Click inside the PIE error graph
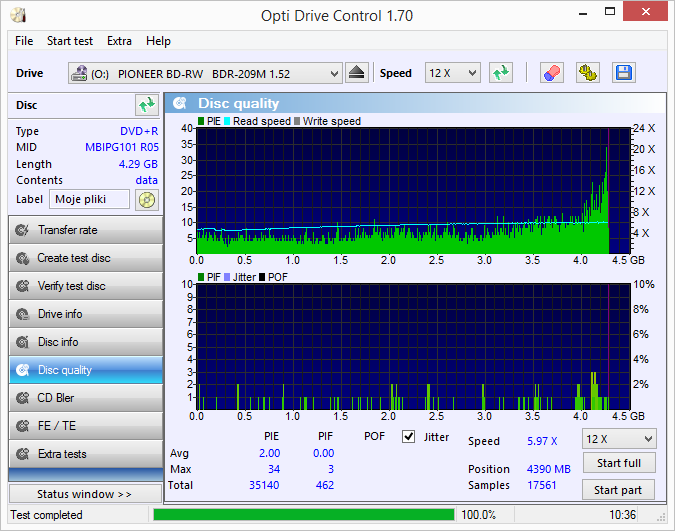The height and width of the screenshot is (531, 675). point(413,190)
